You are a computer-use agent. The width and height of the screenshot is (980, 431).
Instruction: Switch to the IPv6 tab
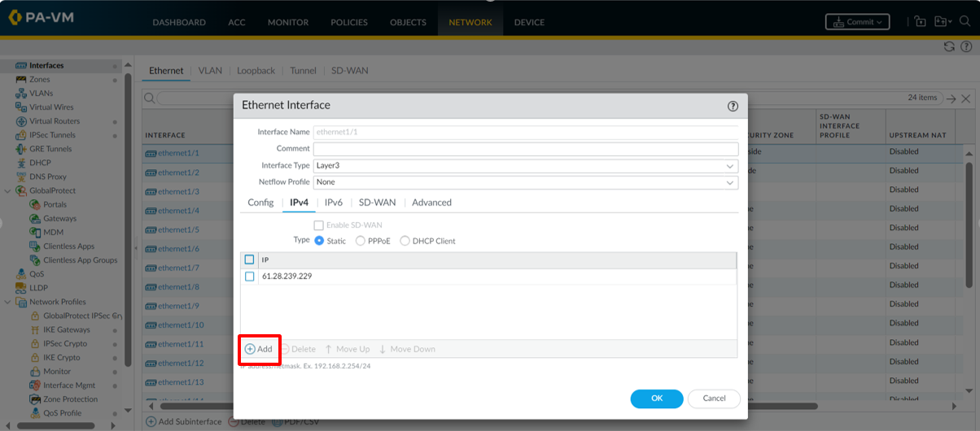(333, 202)
